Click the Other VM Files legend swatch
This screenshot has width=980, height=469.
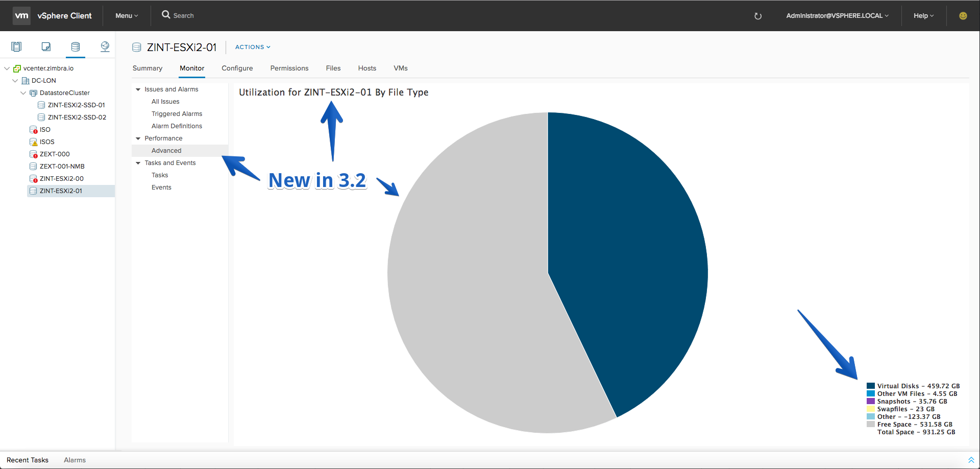tap(871, 394)
